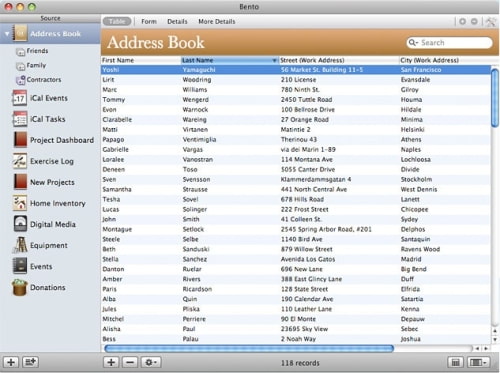Select the city 'Ravens Wood'

(420, 249)
